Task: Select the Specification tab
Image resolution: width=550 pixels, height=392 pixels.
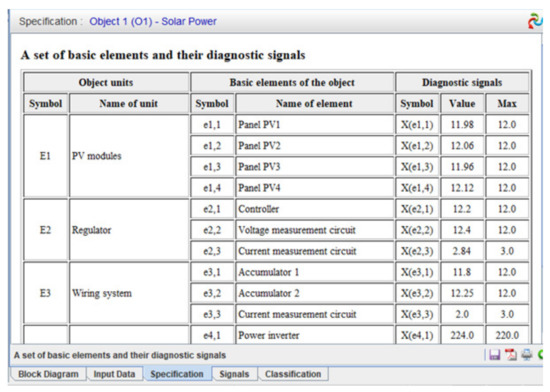Action: (x=177, y=374)
